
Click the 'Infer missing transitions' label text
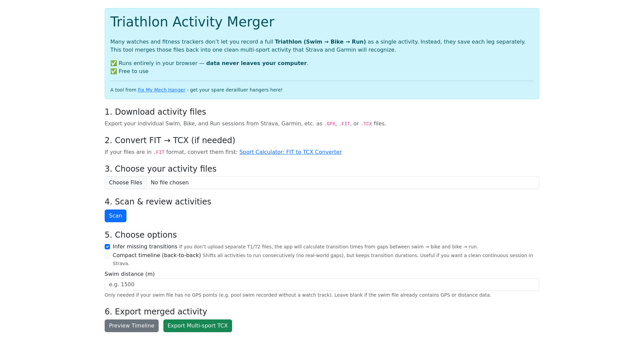click(x=145, y=247)
